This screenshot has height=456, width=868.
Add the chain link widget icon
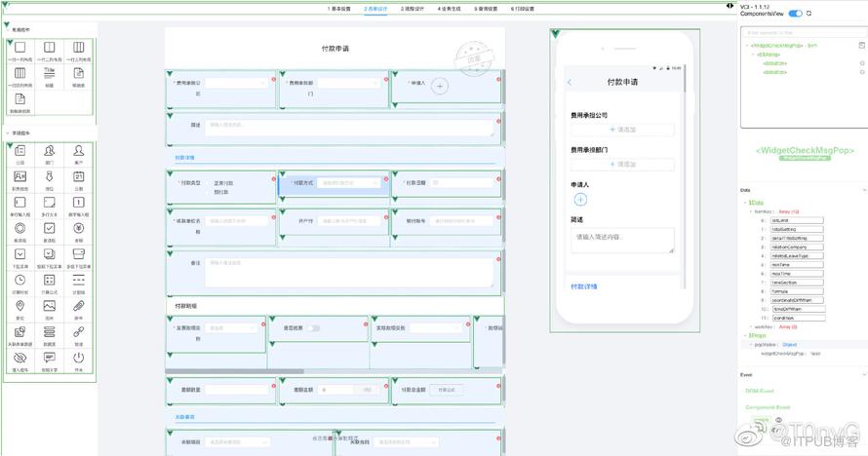click(79, 331)
